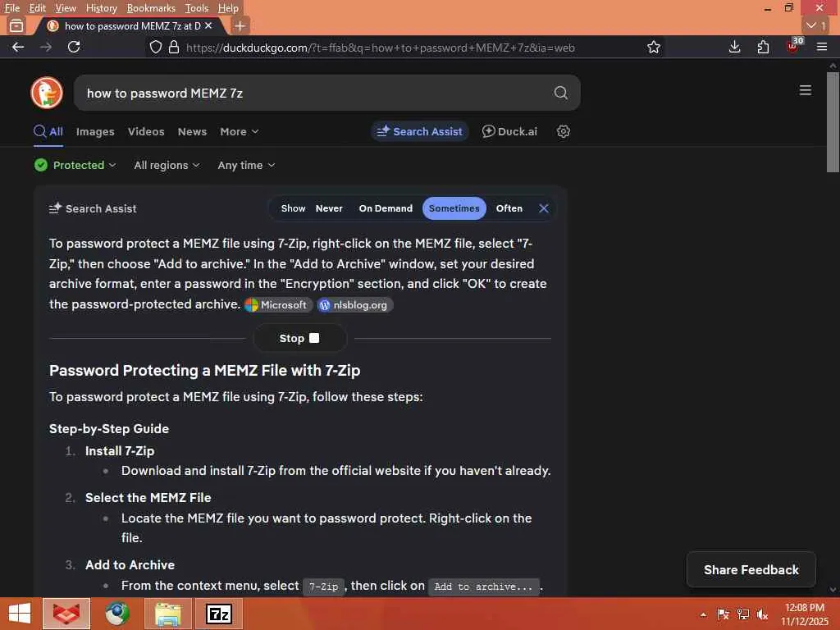840x630 pixels.
Task: View site security padlock info
Action: pos(174,47)
